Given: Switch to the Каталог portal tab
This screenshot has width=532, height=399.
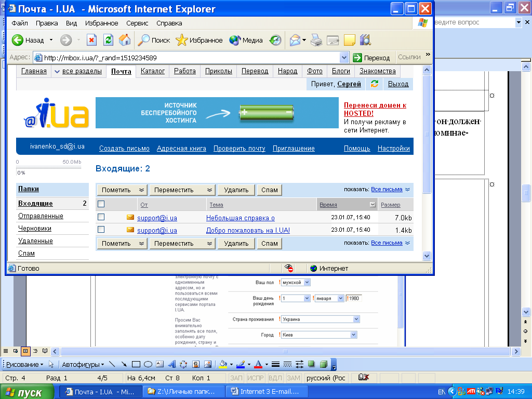Looking at the screenshot, I should tap(153, 71).
